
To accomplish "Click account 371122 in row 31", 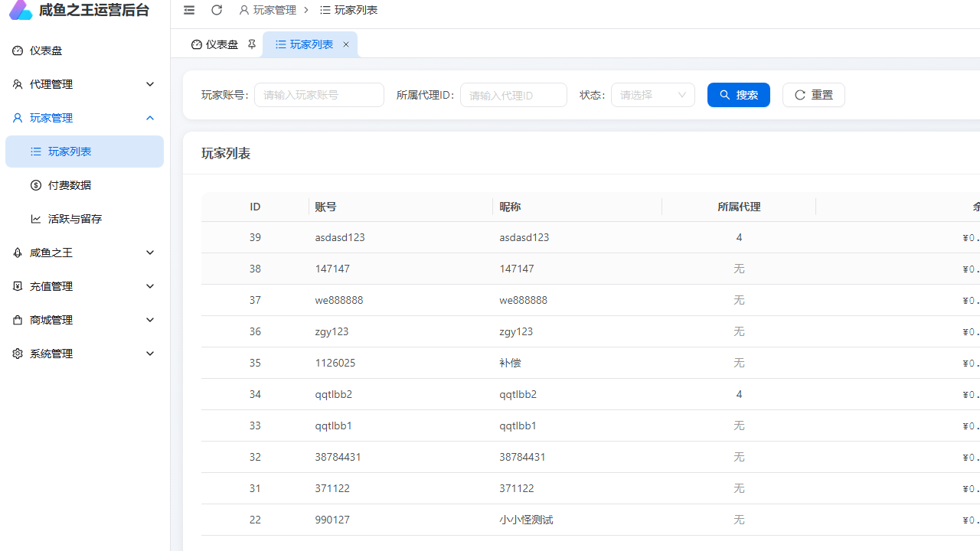I will 332,488.
